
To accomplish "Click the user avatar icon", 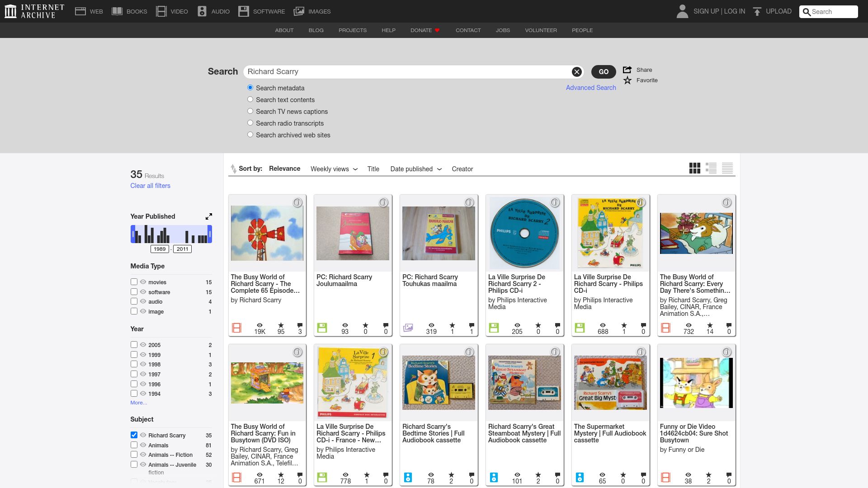I will (x=682, y=11).
